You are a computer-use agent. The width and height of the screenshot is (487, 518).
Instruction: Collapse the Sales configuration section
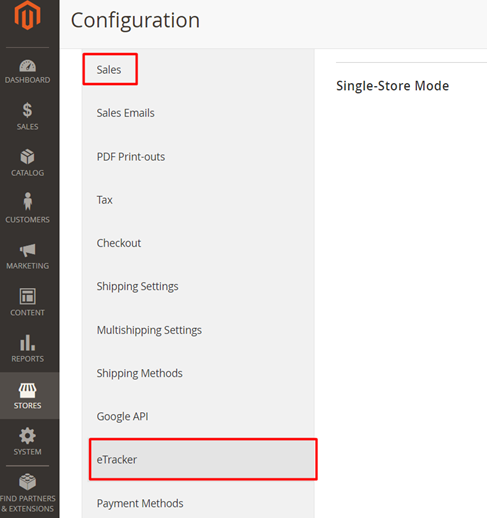point(110,69)
